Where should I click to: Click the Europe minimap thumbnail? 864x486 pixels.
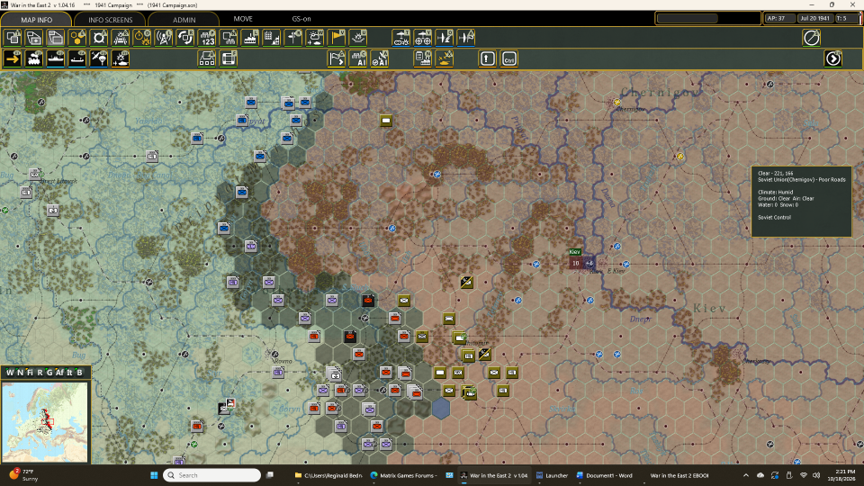[x=45, y=422]
